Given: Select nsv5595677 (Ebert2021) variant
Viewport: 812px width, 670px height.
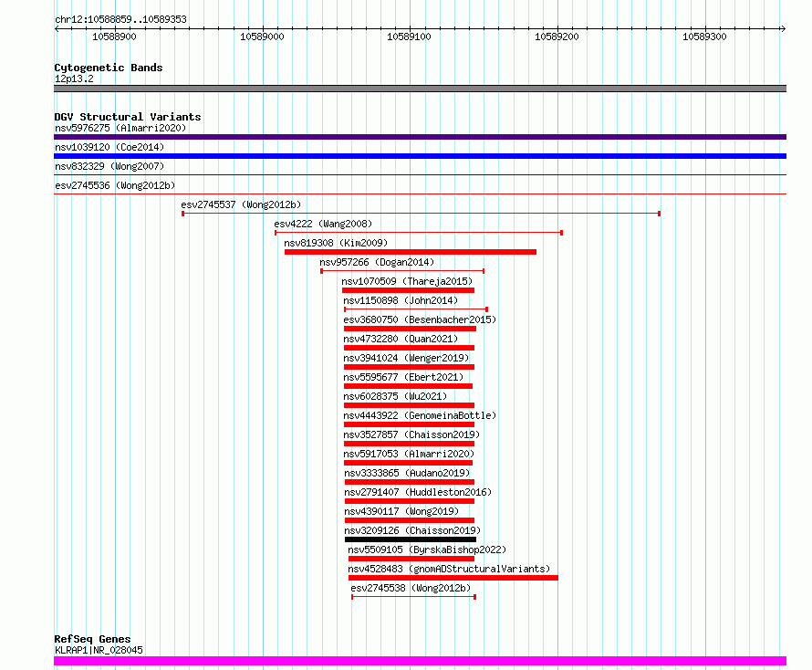Looking at the screenshot, I should (x=403, y=377).
